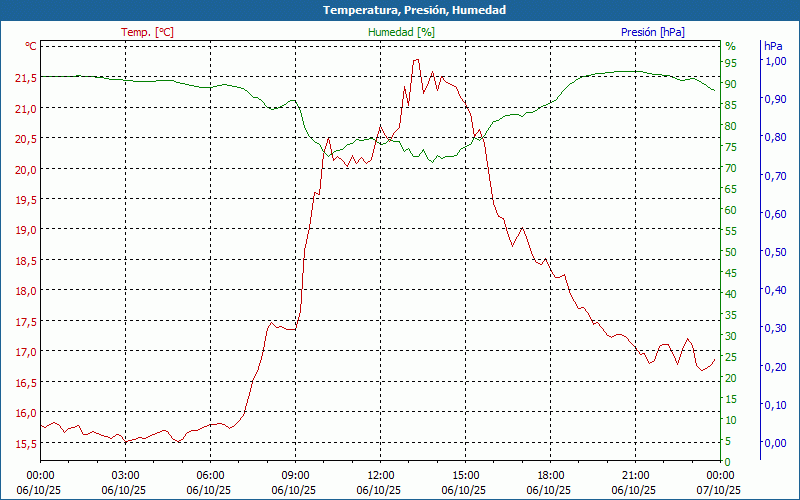Click the 21,5 temperature axis value
Image resolution: width=800 pixels, height=500 pixels.
coord(26,77)
